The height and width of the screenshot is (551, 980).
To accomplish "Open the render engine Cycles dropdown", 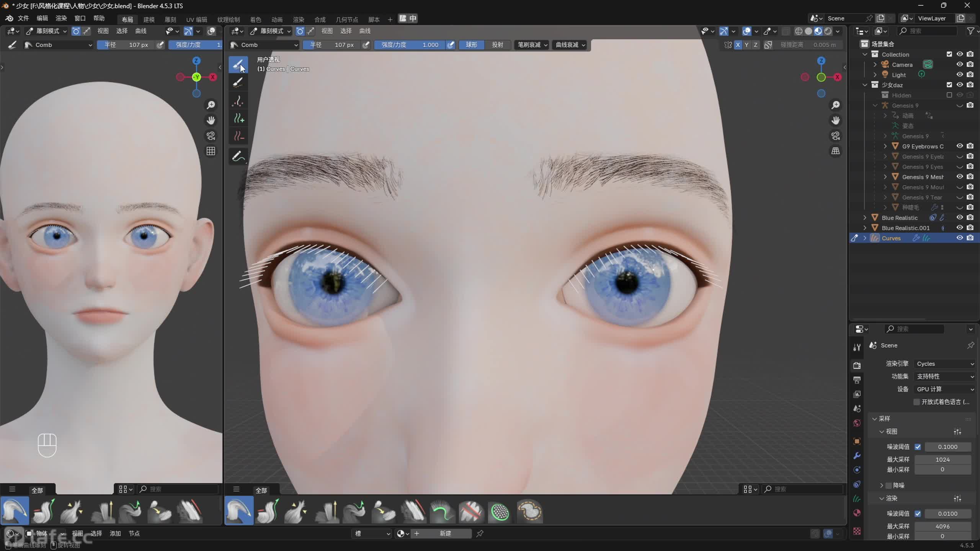I will (x=944, y=364).
